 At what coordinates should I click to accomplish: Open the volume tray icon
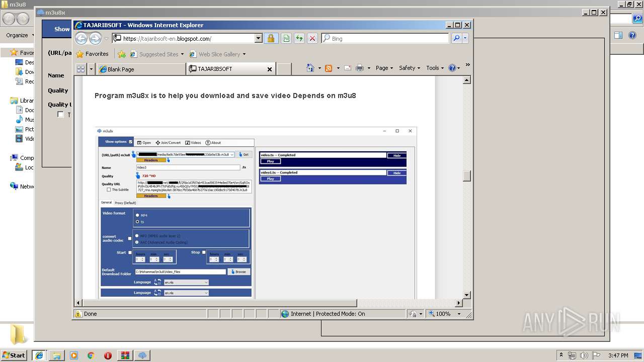point(584,355)
